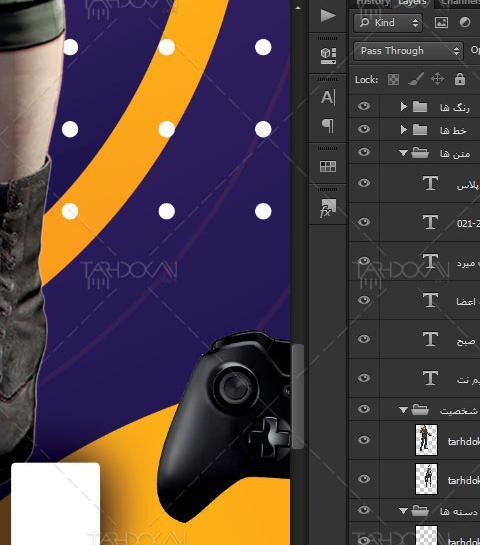Image resolution: width=480 pixels, height=545 pixels.
Task: Switch to the Layers tab
Action: [412, 3]
